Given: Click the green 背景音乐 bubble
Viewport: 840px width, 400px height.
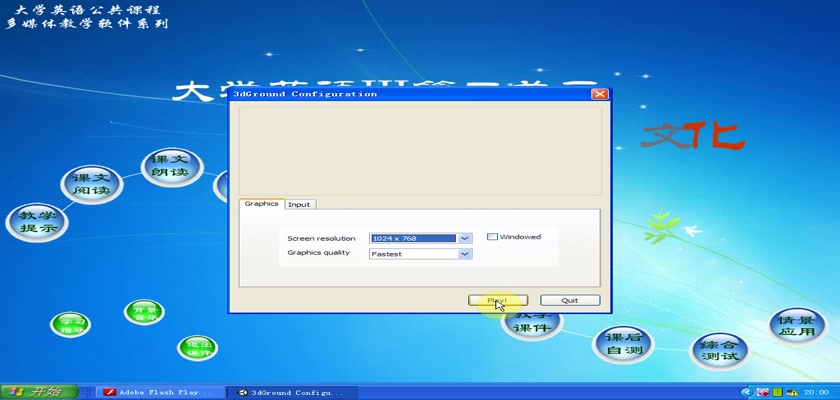Looking at the screenshot, I should pyautogui.click(x=145, y=312).
